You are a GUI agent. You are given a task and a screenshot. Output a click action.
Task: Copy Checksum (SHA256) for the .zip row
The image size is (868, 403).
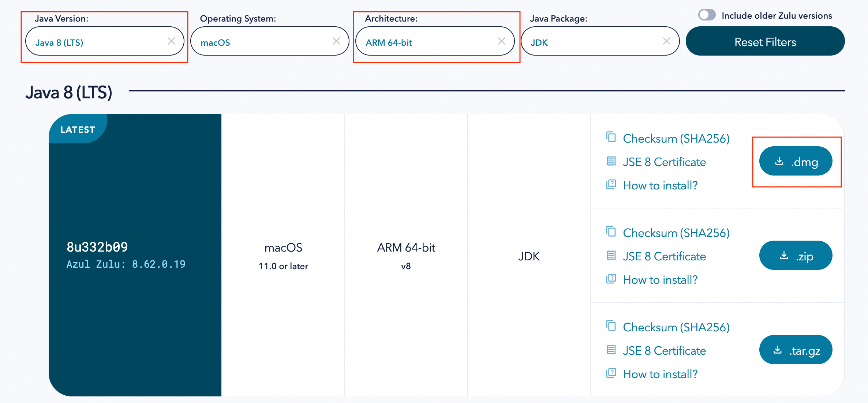click(x=676, y=233)
